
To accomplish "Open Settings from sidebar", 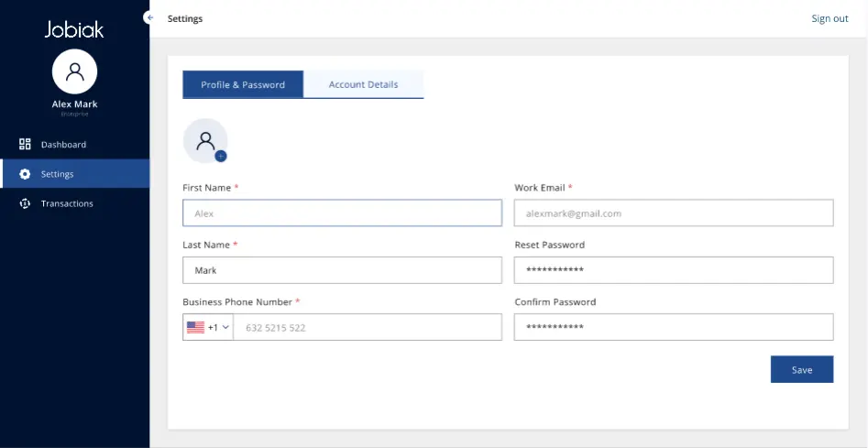I will 75,174.
